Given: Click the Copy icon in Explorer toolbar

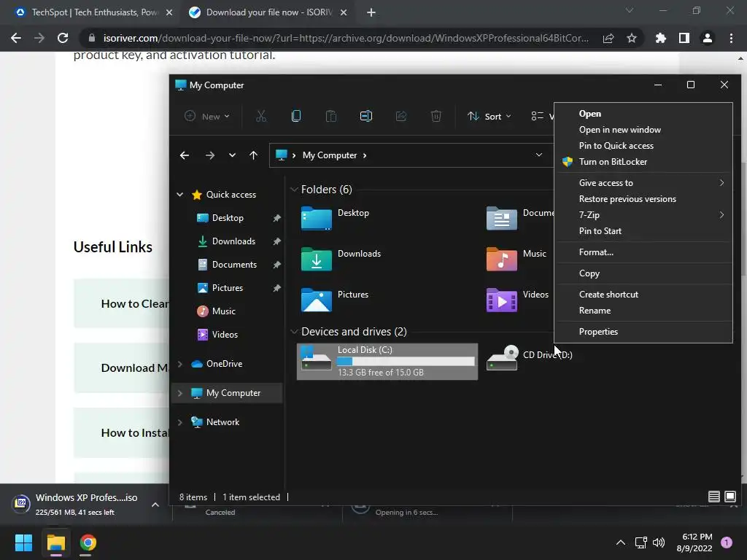Looking at the screenshot, I should point(296,116).
